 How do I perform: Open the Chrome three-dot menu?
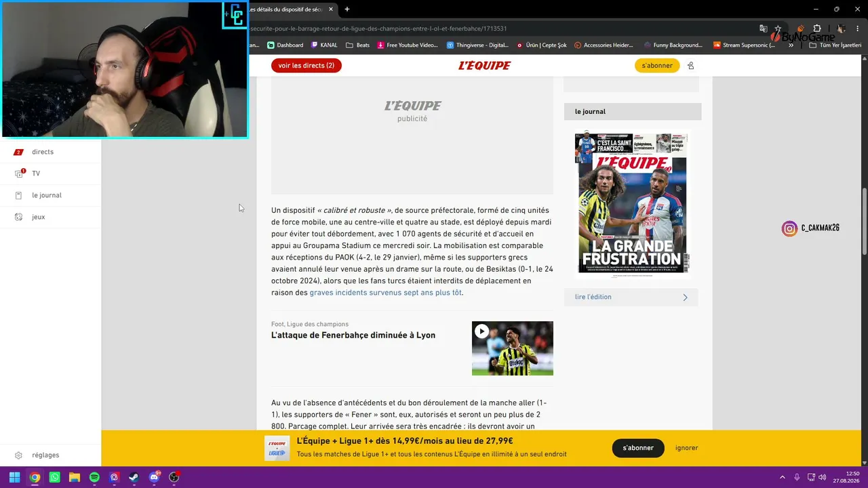(858, 28)
